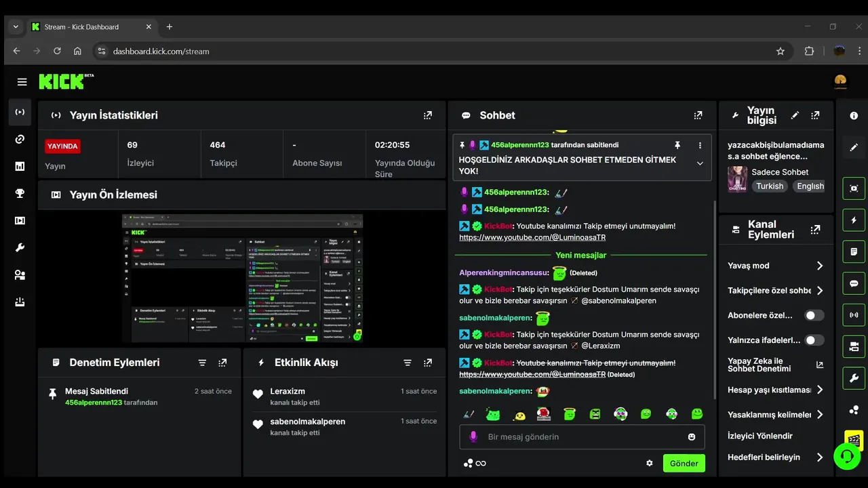Click the English language tag
Image resolution: width=868 pixels, height=488 pixels.
810,186
